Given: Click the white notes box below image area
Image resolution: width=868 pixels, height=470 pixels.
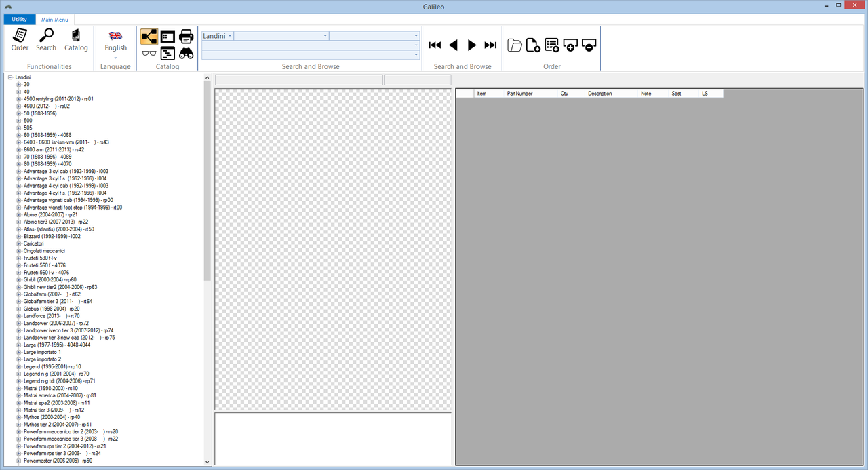Looking at the screenshot, I should [333, 439].
